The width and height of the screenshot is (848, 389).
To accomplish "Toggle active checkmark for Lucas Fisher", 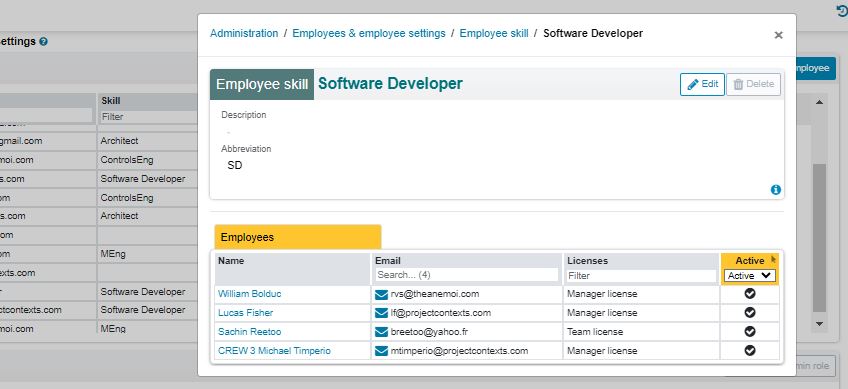I will [x=750, y=313].
